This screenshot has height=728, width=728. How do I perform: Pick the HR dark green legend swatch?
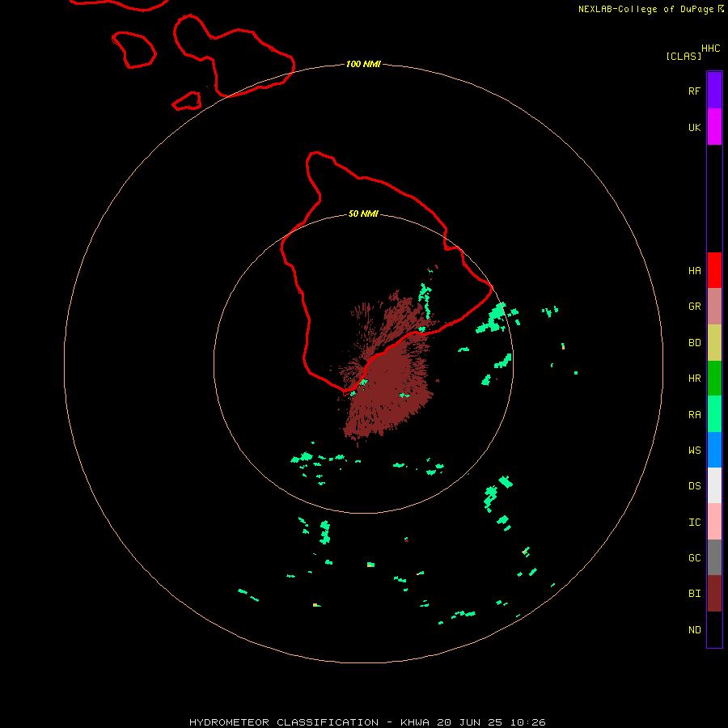click(714, 379)
